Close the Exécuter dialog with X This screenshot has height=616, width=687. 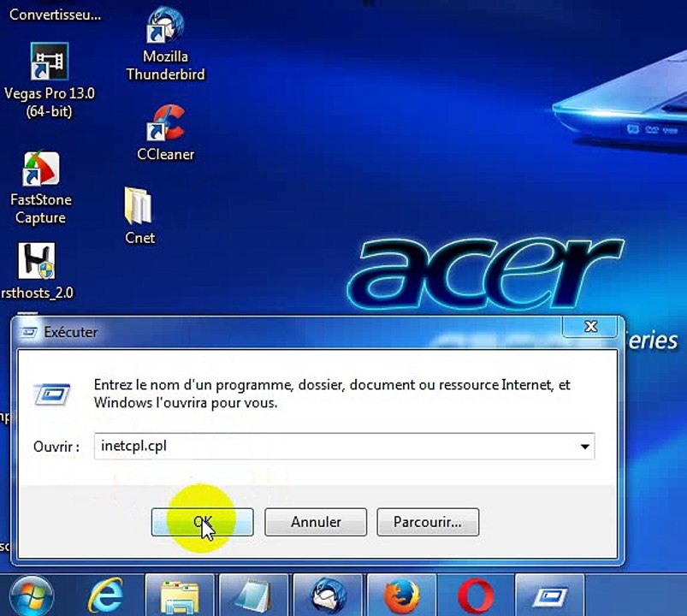[591, 327]
